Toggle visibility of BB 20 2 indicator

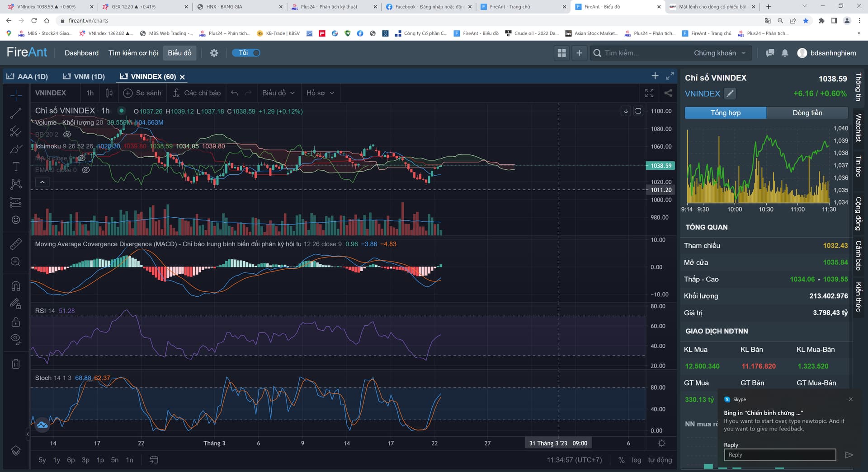coord(67,135)
